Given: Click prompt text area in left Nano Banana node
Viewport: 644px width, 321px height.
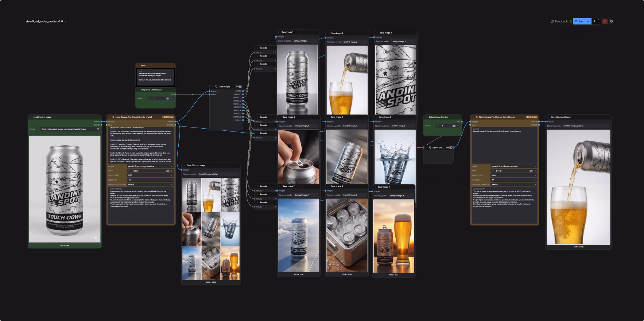Looking at the screenshot, I should click(x=141, y=145).
